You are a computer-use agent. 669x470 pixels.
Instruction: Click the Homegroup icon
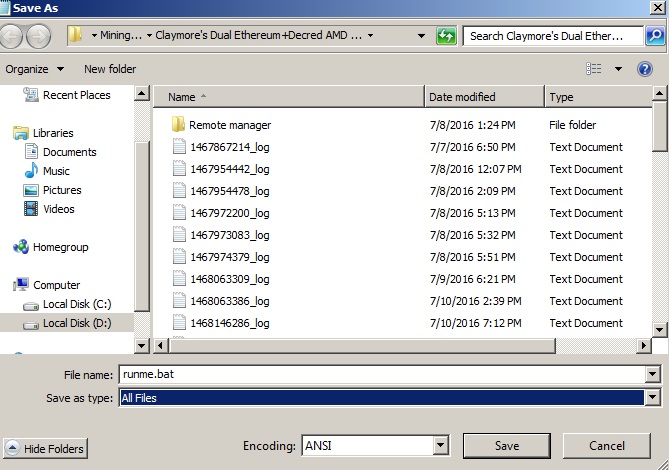click(x=20, y=247)
